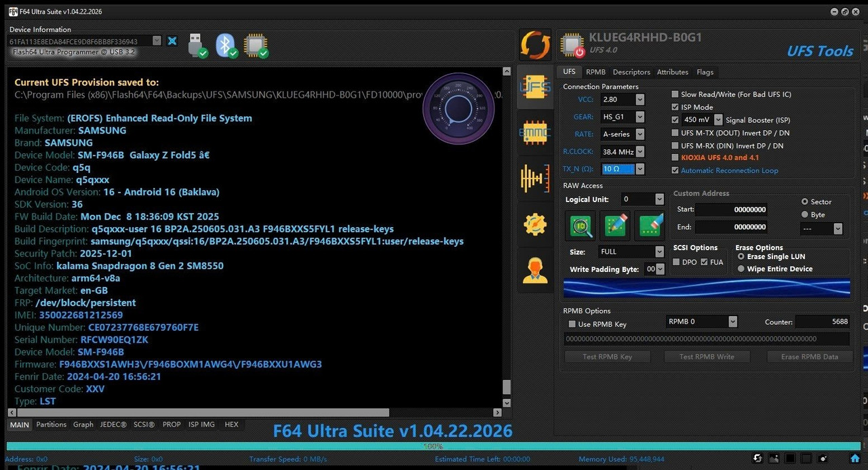The width and height of the screenshot is (868, 470).
Task: Enable KIOXIA UFS 4.0 and 4.1 checkbox
Action: click(675, 157)
